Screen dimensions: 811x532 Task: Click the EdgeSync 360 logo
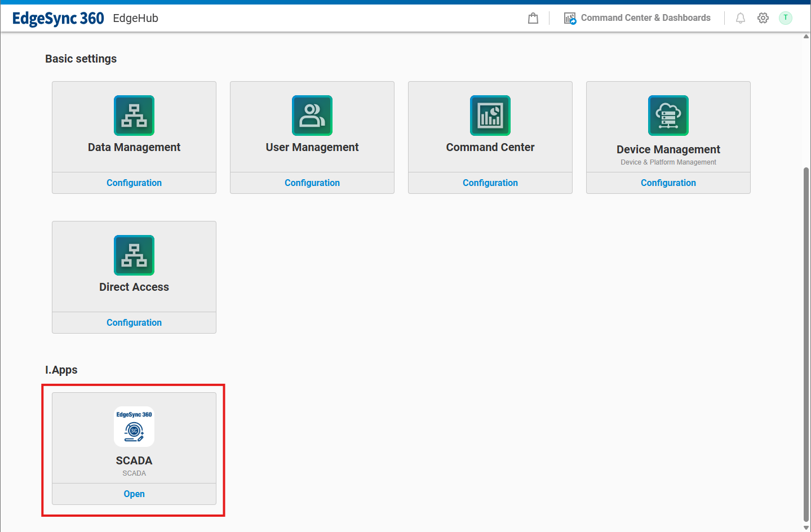[x=58, y=18]
